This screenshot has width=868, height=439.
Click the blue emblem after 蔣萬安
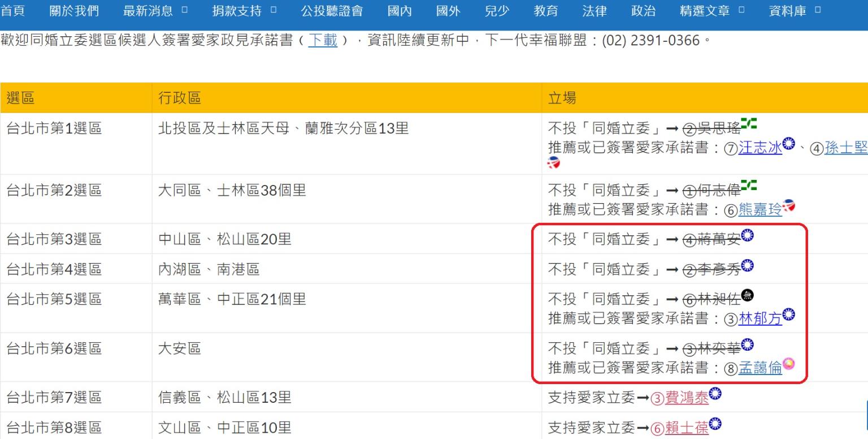747,235
